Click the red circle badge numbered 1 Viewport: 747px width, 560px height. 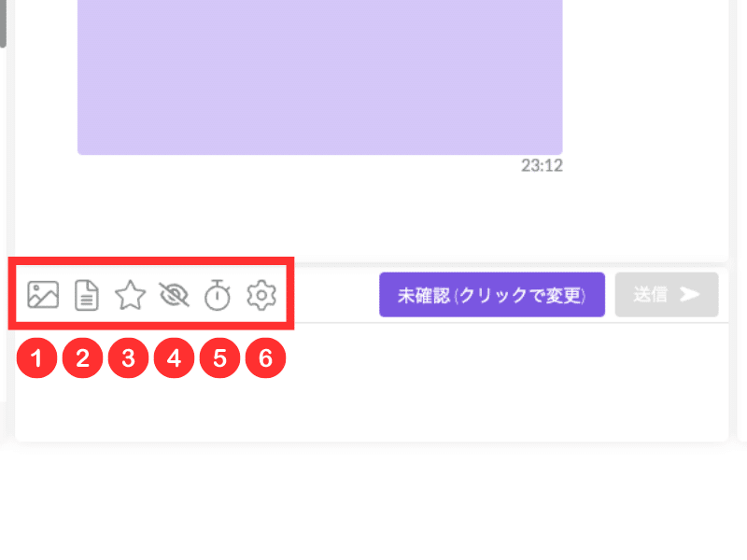click(36, 358)
